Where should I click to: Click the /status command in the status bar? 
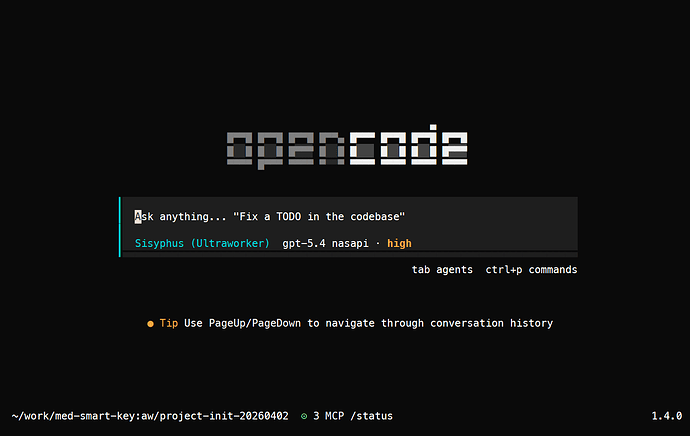coord(371,416)
